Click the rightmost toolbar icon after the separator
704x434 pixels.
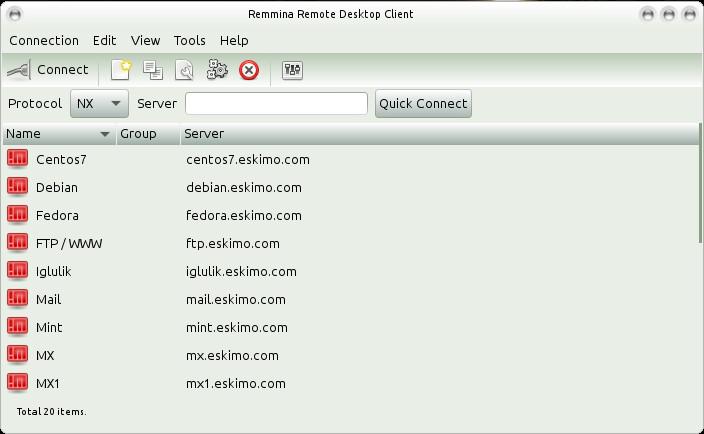click(293, 70)
